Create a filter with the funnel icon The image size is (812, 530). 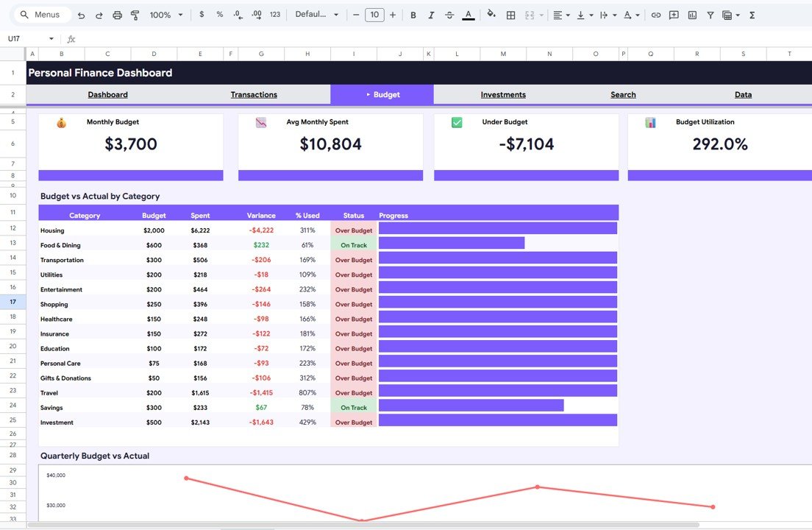(x=710, y=15)
